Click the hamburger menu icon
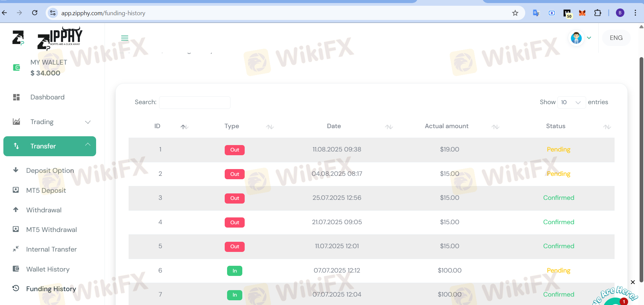 (x=125, y=38)
